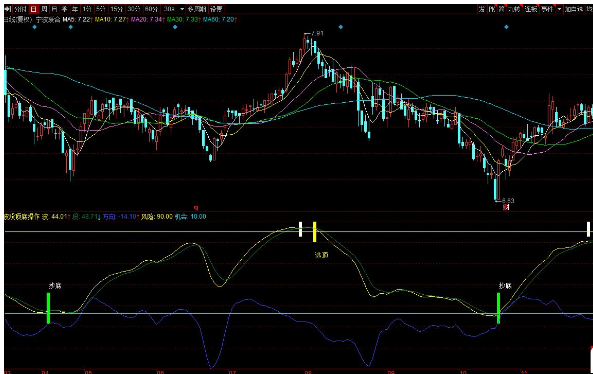Click the 连板 indicator icon
The width and height of the screenshot is (593, 374).
pos(531,9)
